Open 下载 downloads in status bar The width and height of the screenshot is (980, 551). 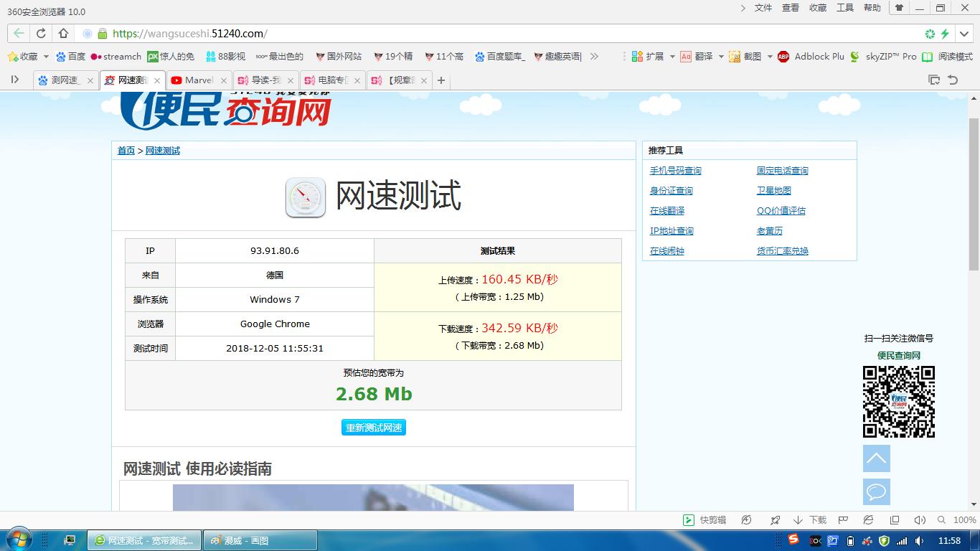pyautogui.click(x=810, y=520)
